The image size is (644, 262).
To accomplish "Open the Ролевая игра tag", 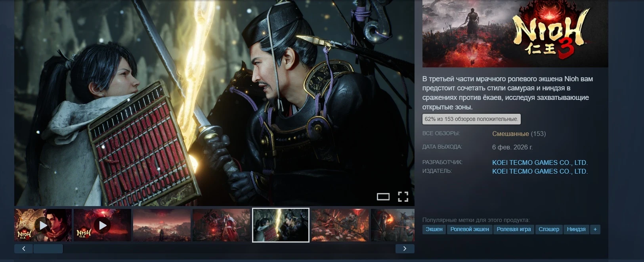I will [x=514, y=229].
